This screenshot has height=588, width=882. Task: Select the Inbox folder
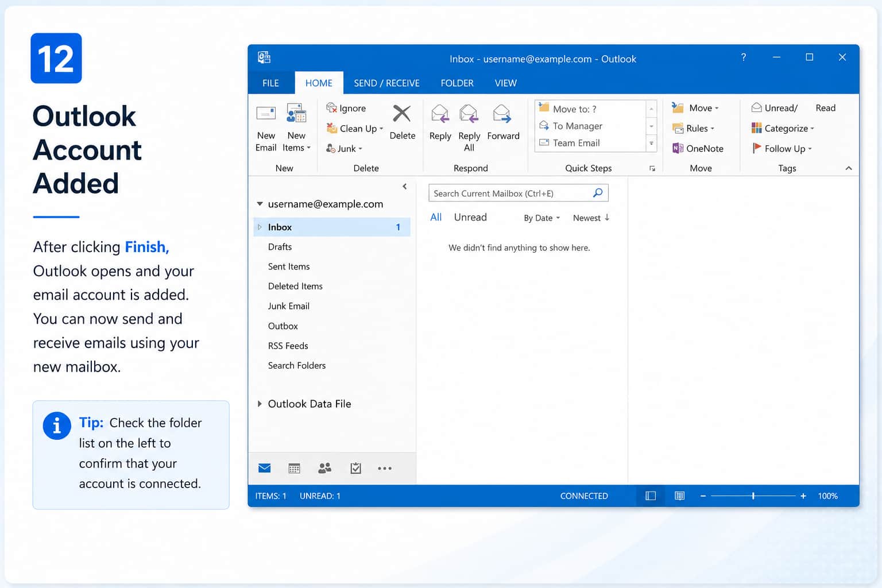[332, 227]
